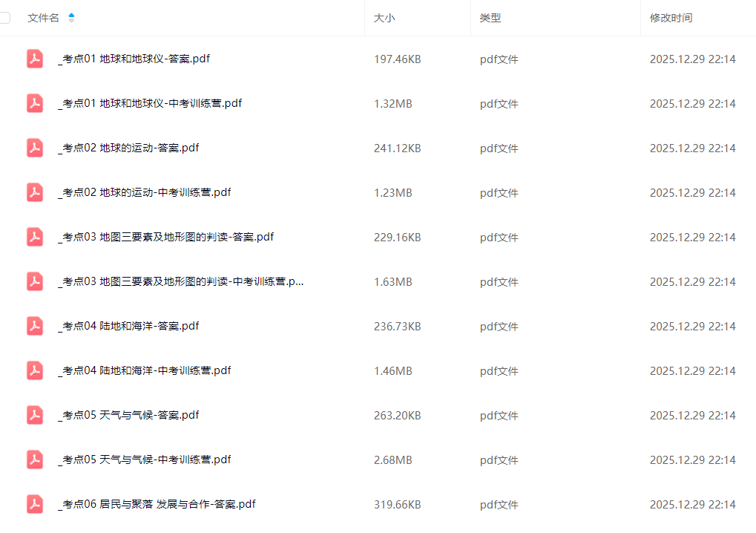Tick the select-all checkbox in the header
756x533 pixels.
click(x=4, y=17)
